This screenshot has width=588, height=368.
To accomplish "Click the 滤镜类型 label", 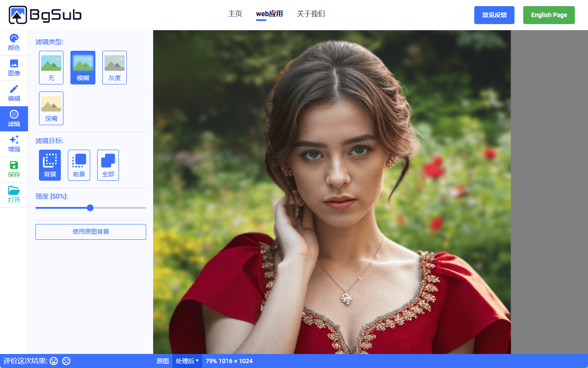I will pyautogui.click(x=49, y=42).
